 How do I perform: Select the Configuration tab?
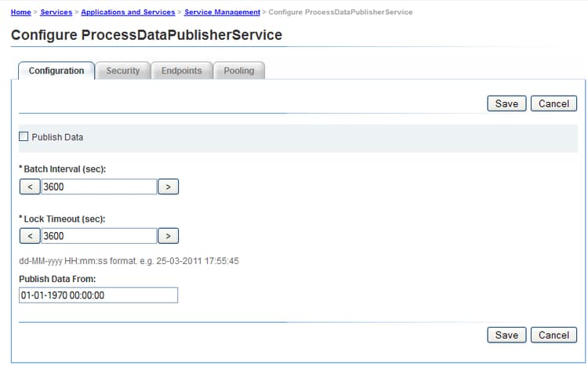coord(56,71)
